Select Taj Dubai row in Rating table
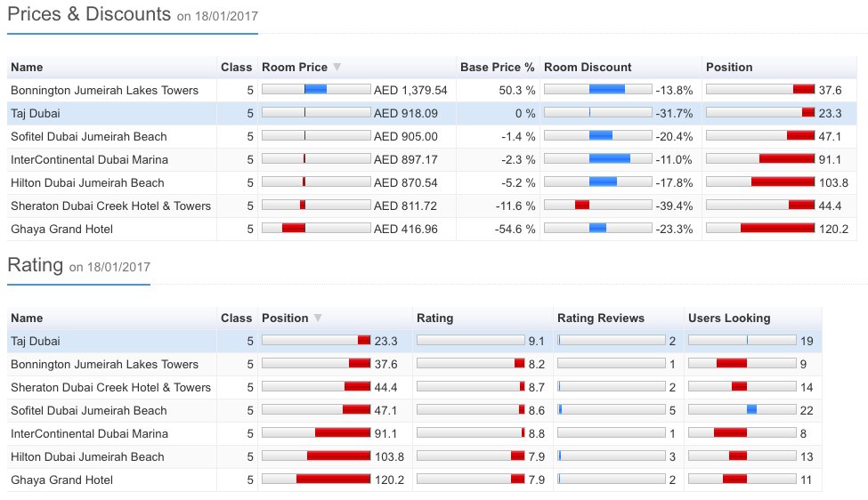The image size is (868, 500). [x=414, y=342]
